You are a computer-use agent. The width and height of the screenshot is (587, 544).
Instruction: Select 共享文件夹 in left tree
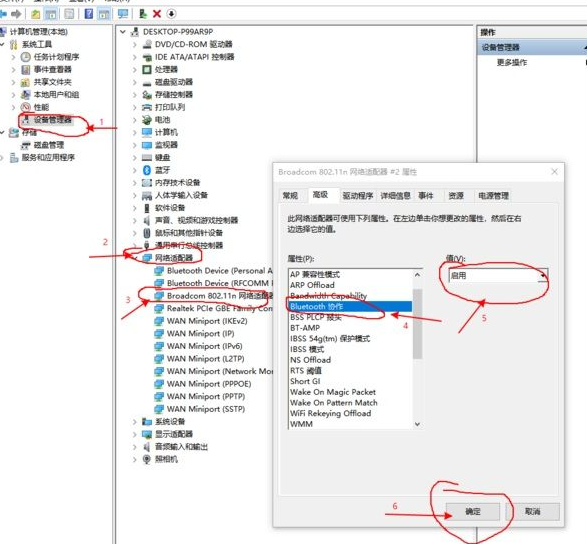52,82
